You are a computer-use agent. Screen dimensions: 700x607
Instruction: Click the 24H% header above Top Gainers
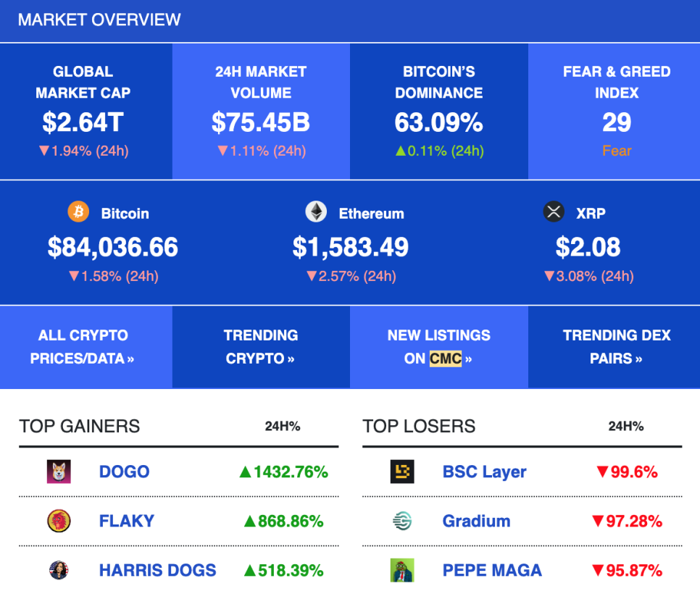283,426
